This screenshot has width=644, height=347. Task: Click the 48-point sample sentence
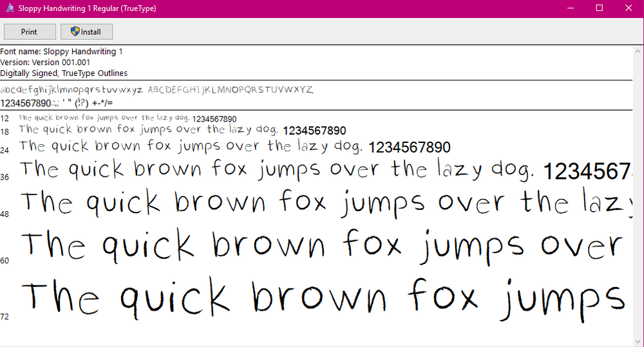[326, 202]
